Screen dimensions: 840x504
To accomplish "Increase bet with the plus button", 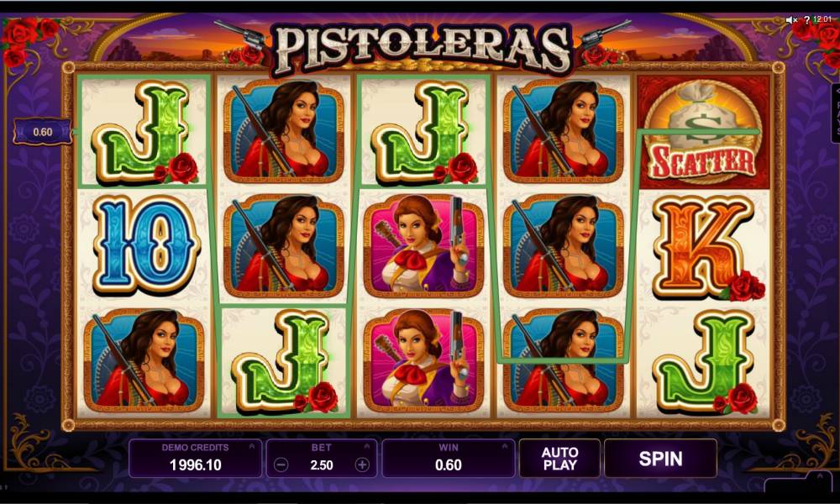I will pyautogui.click(x=362, y=465).
